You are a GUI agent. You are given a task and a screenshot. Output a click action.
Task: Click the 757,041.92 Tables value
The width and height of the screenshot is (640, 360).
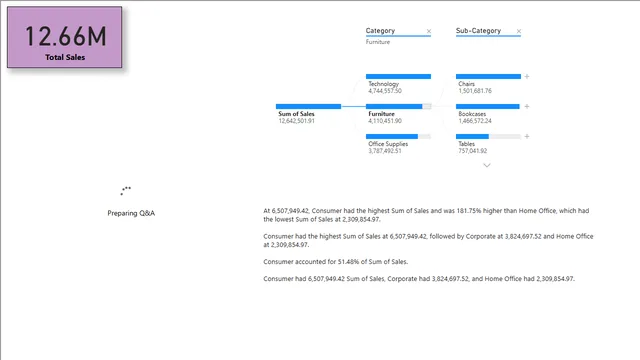[473, 151]
